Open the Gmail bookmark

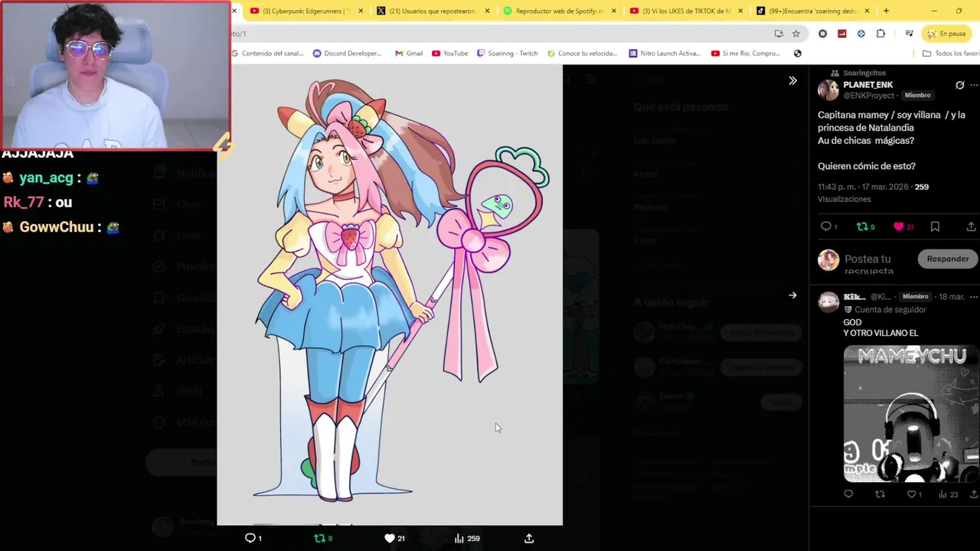(x=409, y=54)
